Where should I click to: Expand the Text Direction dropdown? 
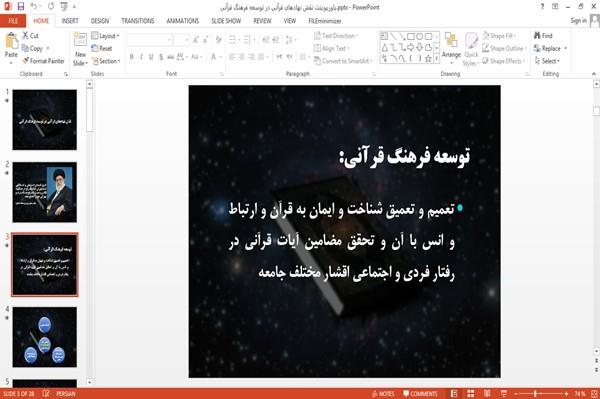[x=336, y=36]
